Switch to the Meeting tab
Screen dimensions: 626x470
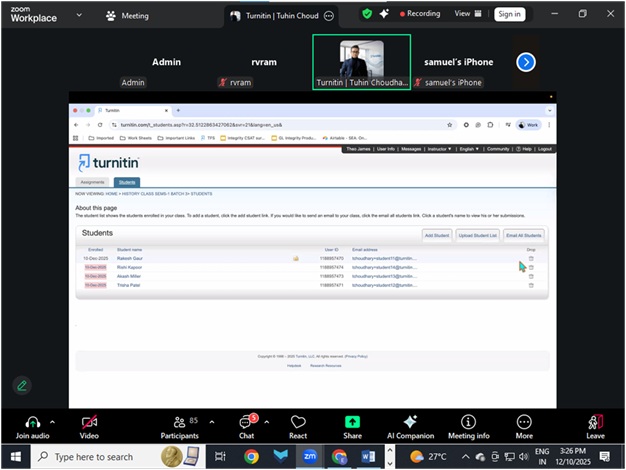pos(128,15)
